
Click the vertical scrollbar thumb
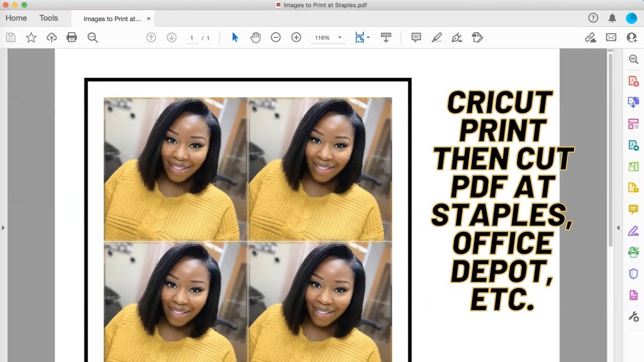pos(611,149)
